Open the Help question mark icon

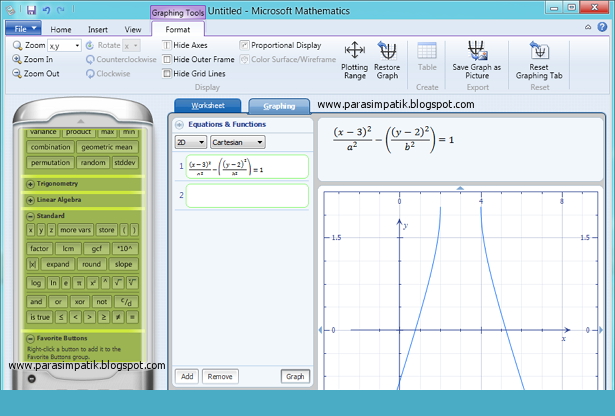pos(602,27)
